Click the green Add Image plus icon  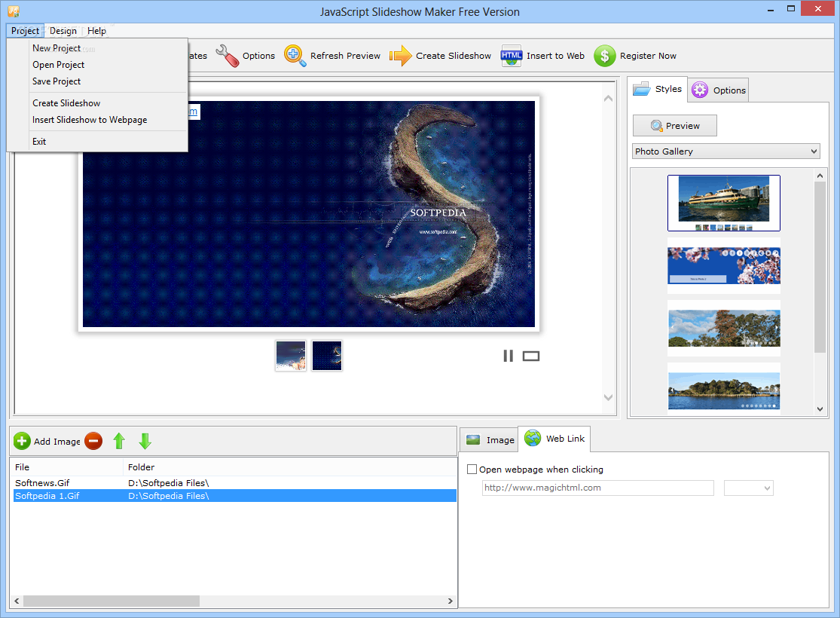(x=23, y=442)
